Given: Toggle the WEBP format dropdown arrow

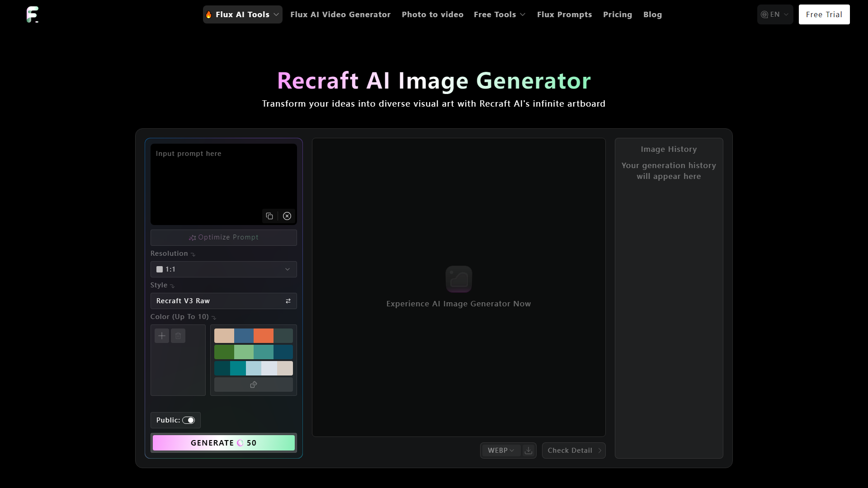Looking at the screenshot, I should [511, 450].
